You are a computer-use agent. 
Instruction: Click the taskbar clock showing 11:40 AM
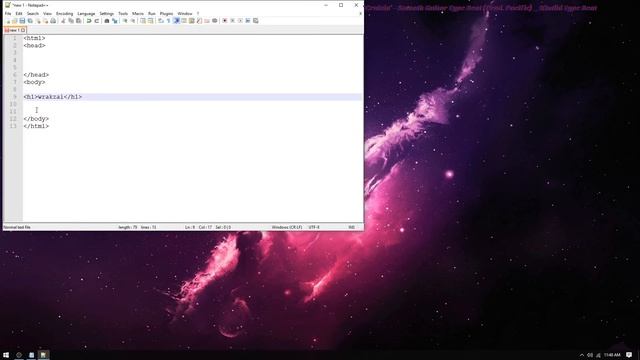pyautogui.click(x=612, y=355)
